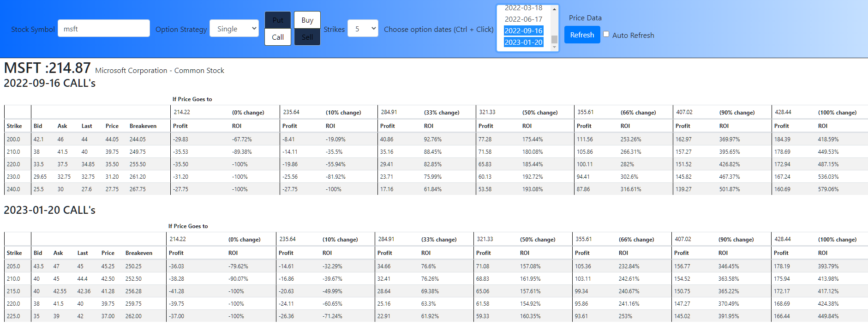Click 428.44 price header in 2022-09-16 table
Image resolution: width=868 pixels, height=332 pixels.
point(783,112)
